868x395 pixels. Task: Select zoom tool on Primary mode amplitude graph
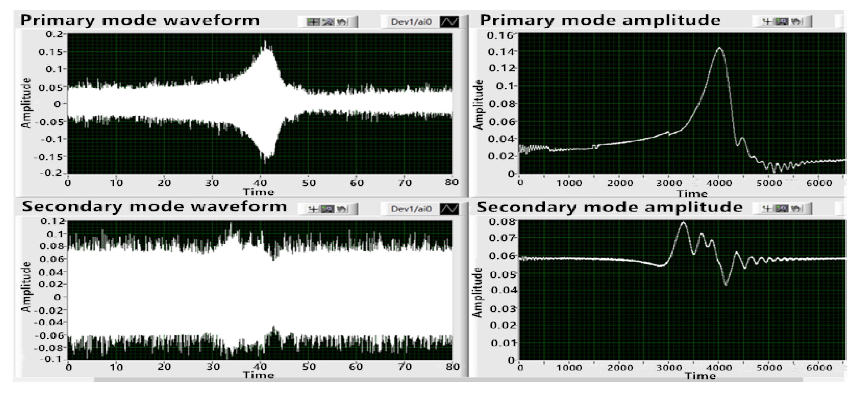point(782,22)
